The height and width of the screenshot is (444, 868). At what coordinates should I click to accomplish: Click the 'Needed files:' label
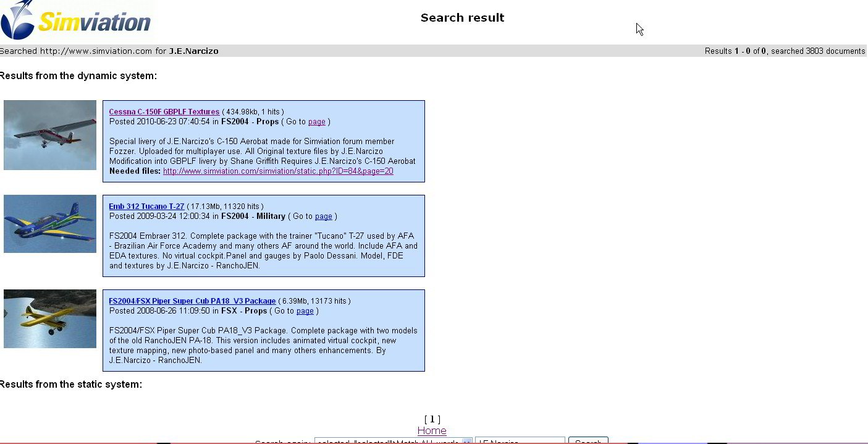[x=135, y=171]
